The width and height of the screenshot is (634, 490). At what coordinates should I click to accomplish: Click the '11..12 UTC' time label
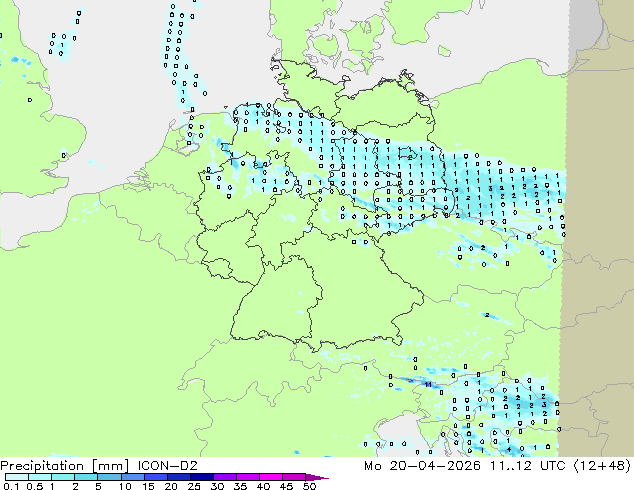[527, 466]
